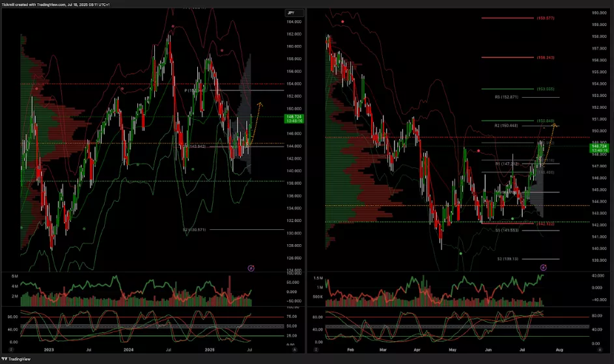
Task: Click the S2 (139.13) pivot label on right chart
Action: coord(507,259)
